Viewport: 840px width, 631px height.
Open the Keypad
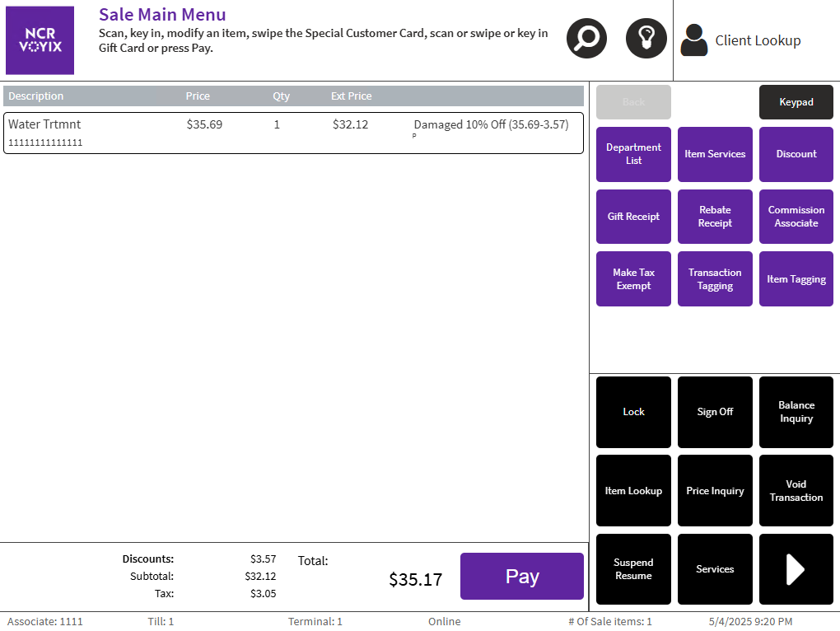(796, 102)
